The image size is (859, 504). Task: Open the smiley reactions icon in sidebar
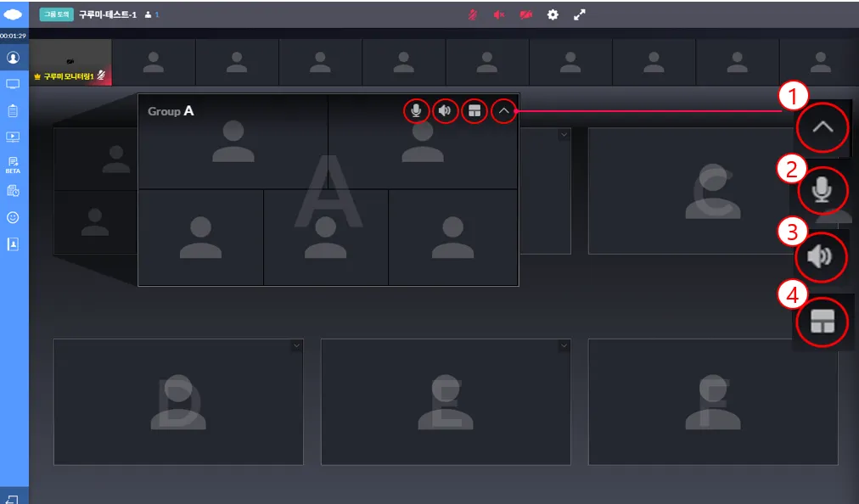tap(13, 217)
